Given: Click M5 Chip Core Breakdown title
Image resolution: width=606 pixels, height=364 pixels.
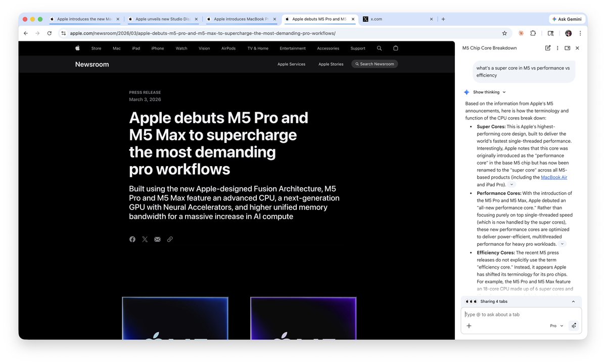Looking at the screenshot, I should click(489, 48).
